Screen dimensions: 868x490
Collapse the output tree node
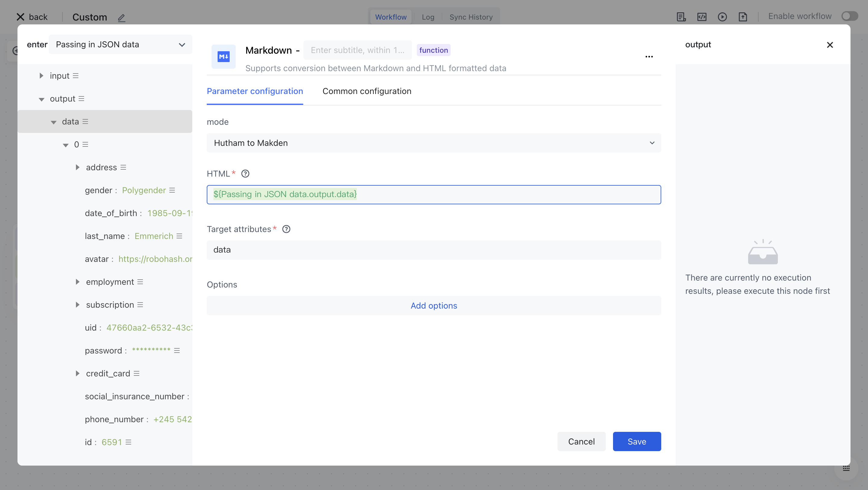pos(42,99)
